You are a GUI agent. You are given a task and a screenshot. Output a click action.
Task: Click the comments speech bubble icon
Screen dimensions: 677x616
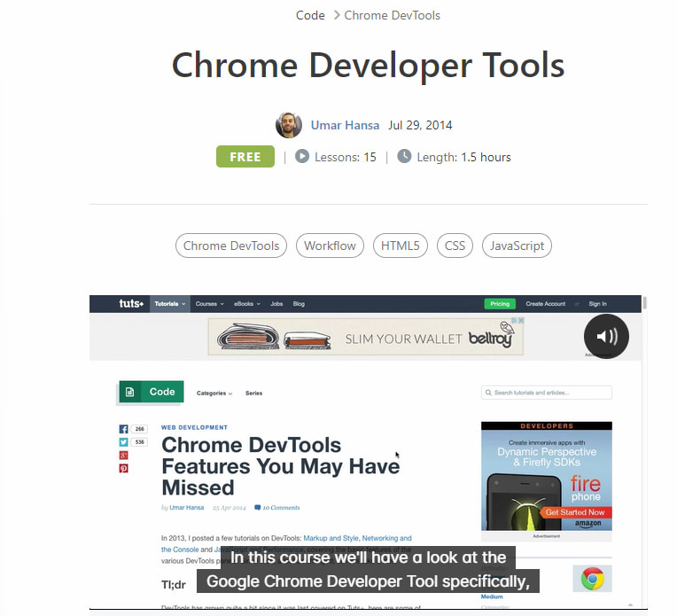click(258, 508)
